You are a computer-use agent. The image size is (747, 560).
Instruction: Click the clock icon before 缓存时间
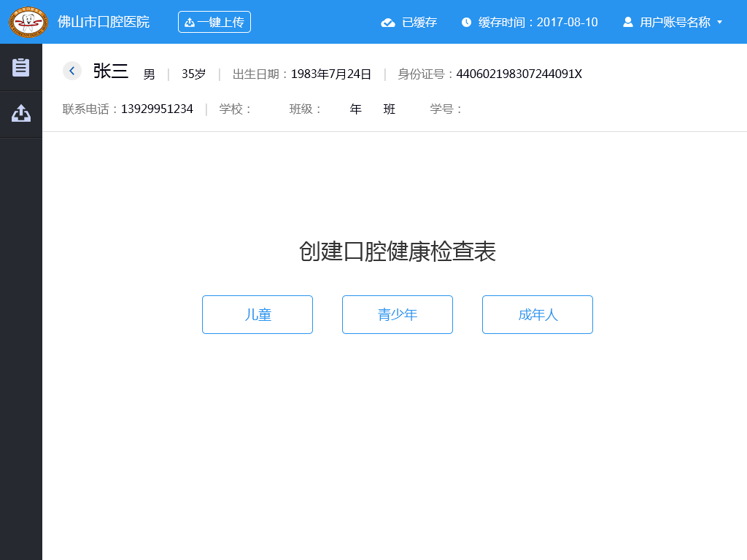[x=466, y=23]
